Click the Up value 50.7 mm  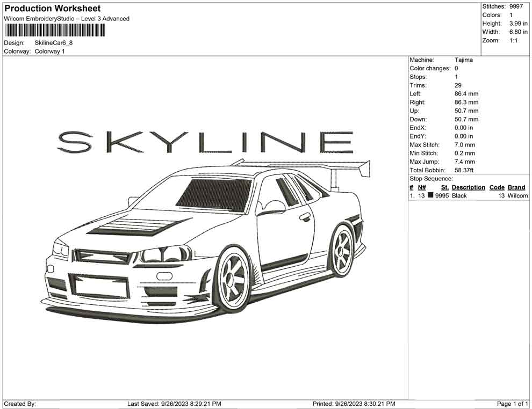[x=466, y=111]
